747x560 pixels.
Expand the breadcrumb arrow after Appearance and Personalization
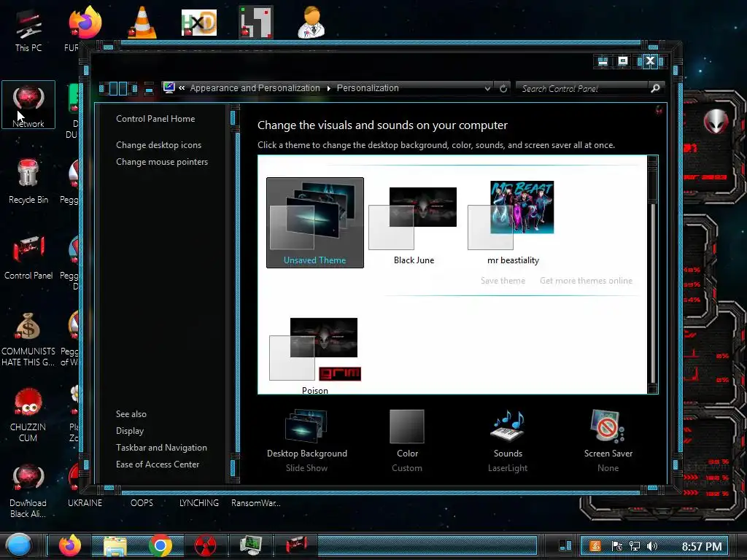(x=329, y=88)
